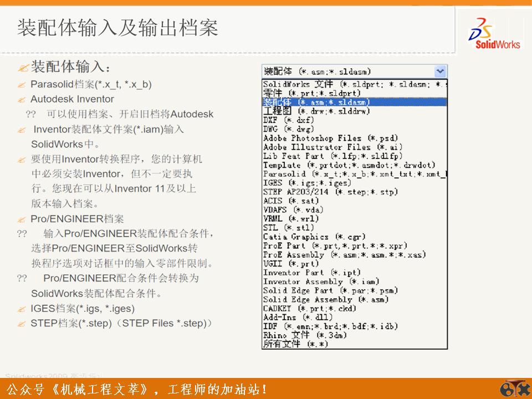This screenshot has width=532, height=399.
Task: Open the file type combo box arrow
Action: coord(439,71)
